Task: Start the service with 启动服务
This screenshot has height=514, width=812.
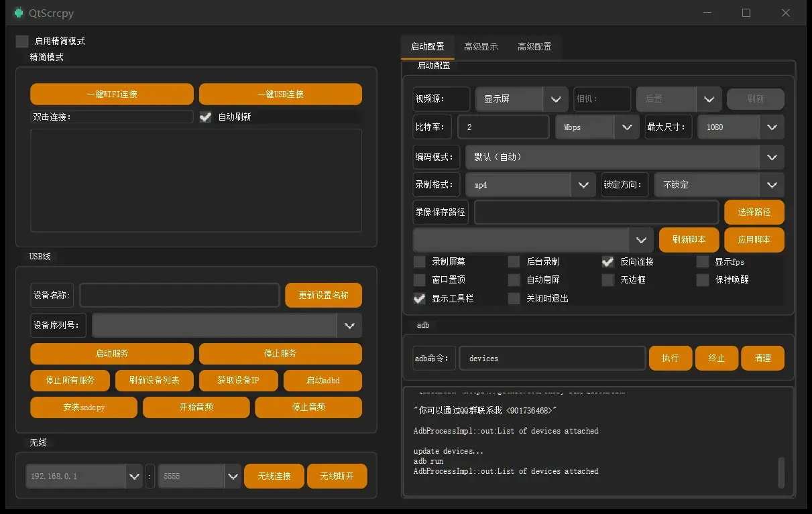Action: coord(112,353)
